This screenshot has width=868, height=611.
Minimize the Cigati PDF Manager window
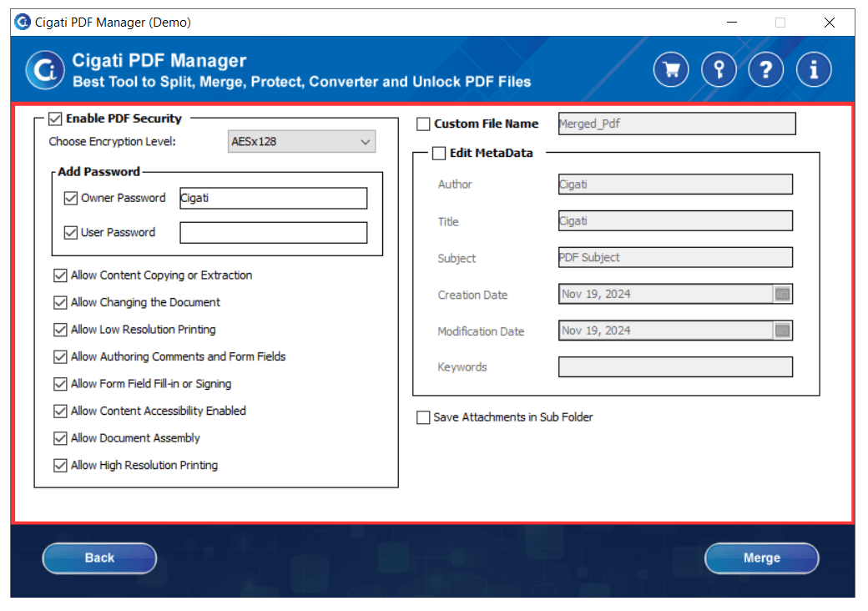click(732, 23)
